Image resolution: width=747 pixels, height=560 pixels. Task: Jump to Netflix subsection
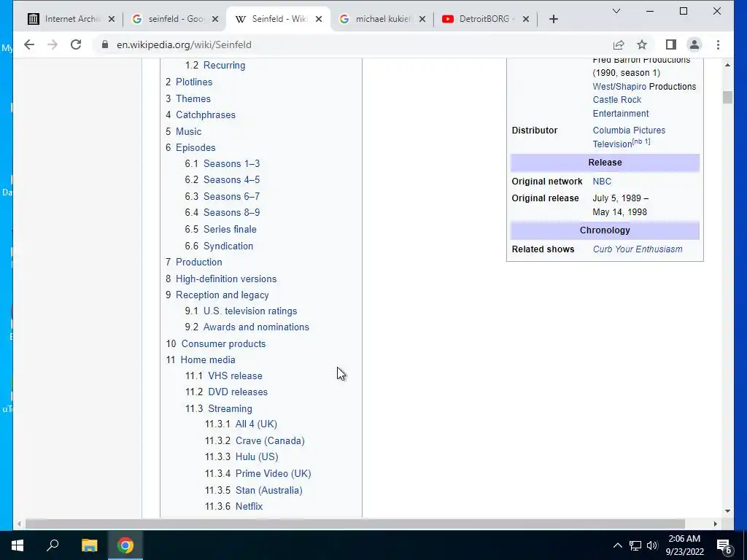(x=249, y=506)
